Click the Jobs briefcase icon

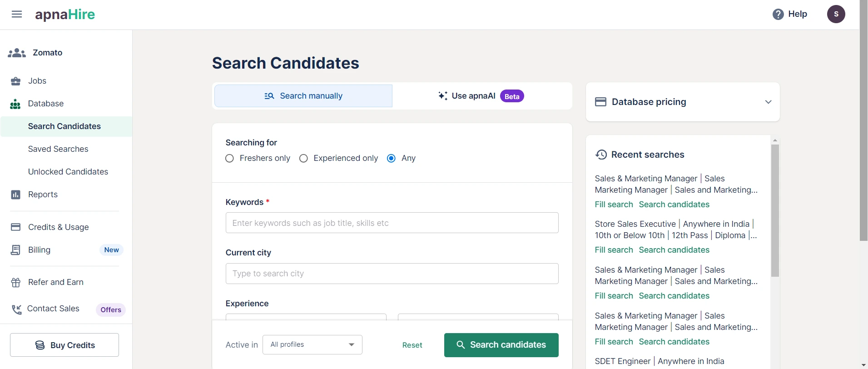(16, 81)
